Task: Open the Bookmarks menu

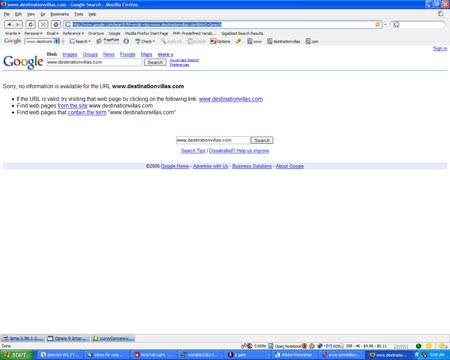Action: 59,14
